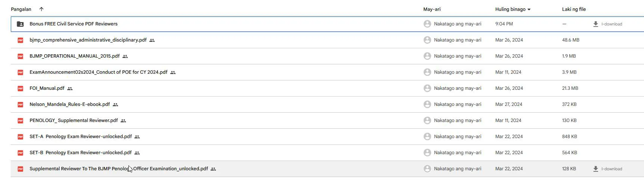Viewport: 644px width, 183px height.
Task: Sort files by the Pangalan column header
Action: click(x=21, y=9)
